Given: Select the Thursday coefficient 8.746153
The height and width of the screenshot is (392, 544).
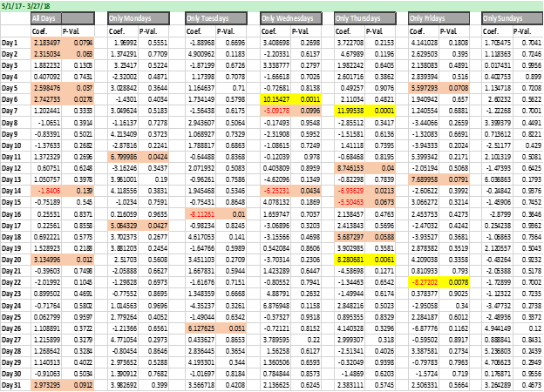Looking at the screenshot, I should pyautogui.click(x=350, y=168).
